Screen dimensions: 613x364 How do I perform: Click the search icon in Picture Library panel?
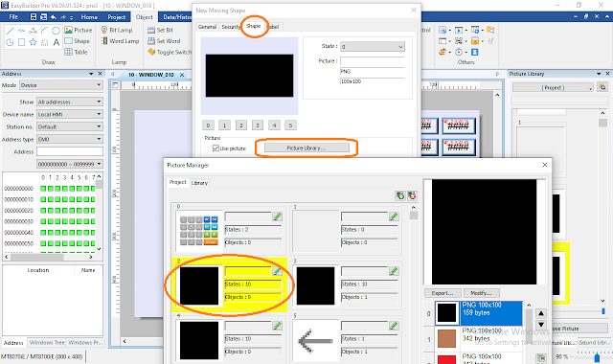pos(602,87)
